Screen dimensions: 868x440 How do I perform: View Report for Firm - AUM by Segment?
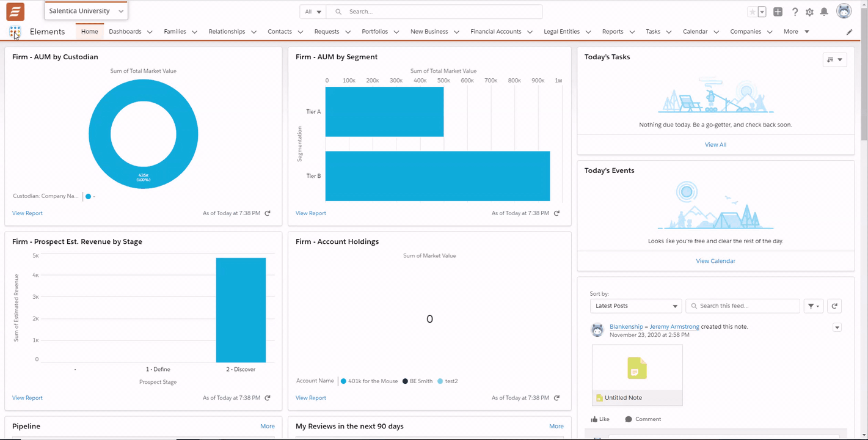311,213
